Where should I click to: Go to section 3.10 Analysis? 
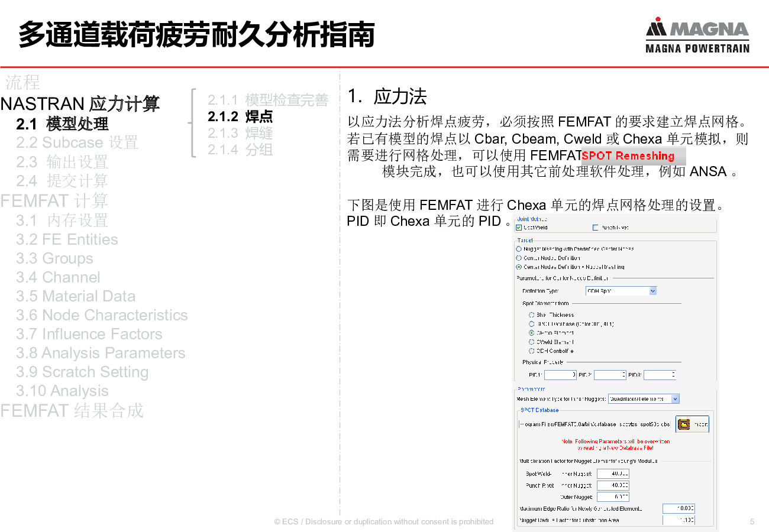tap(62, 391)
